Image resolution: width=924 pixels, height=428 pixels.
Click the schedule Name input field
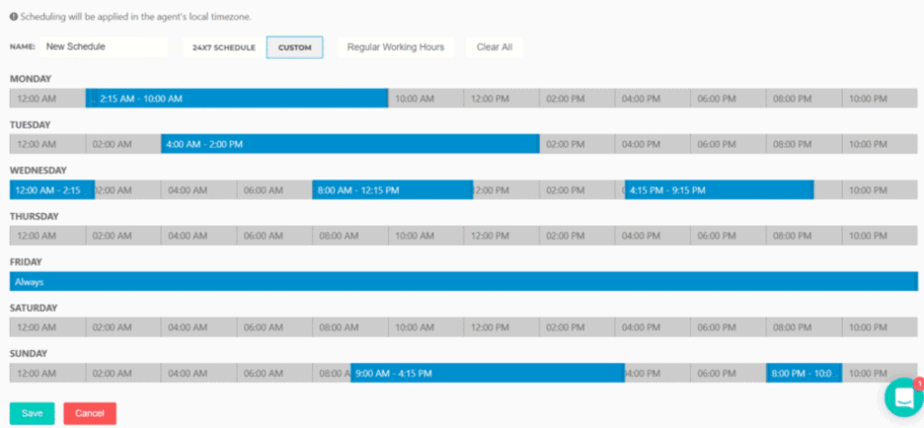pos(104,47)
